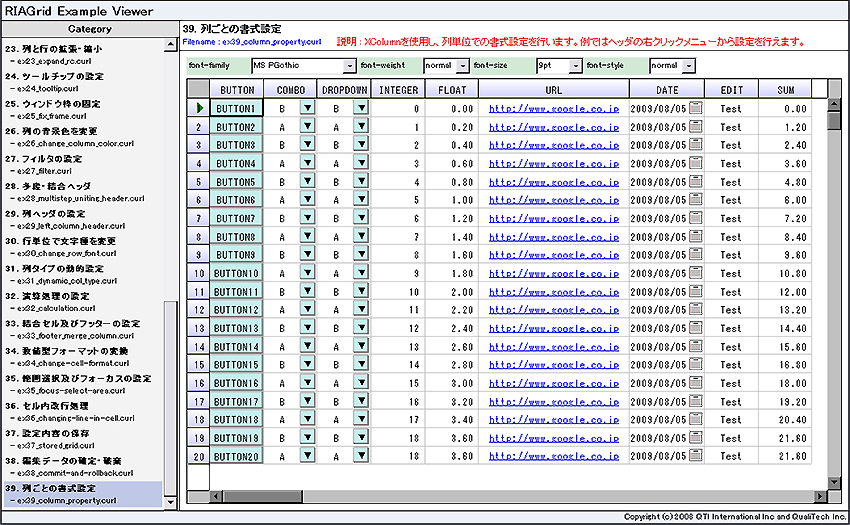This screenshot has width=850, height=525.
Task: Open the date picker icon in row 10
Action: (696, 273)
